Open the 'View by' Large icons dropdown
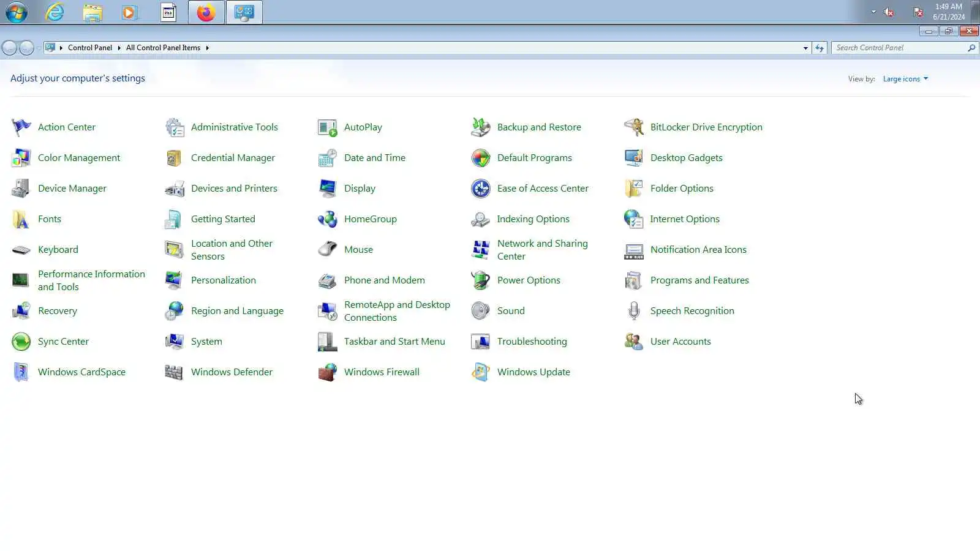 tap(905, 79)
